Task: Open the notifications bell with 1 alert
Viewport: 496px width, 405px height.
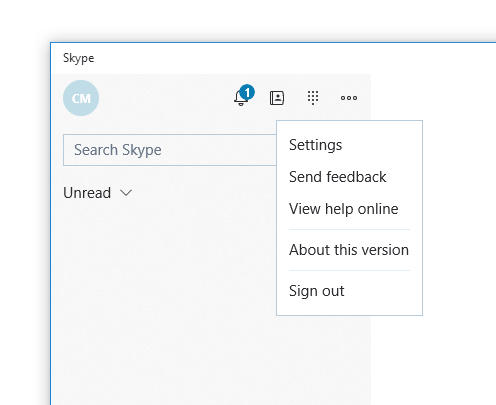Action: 244,96
